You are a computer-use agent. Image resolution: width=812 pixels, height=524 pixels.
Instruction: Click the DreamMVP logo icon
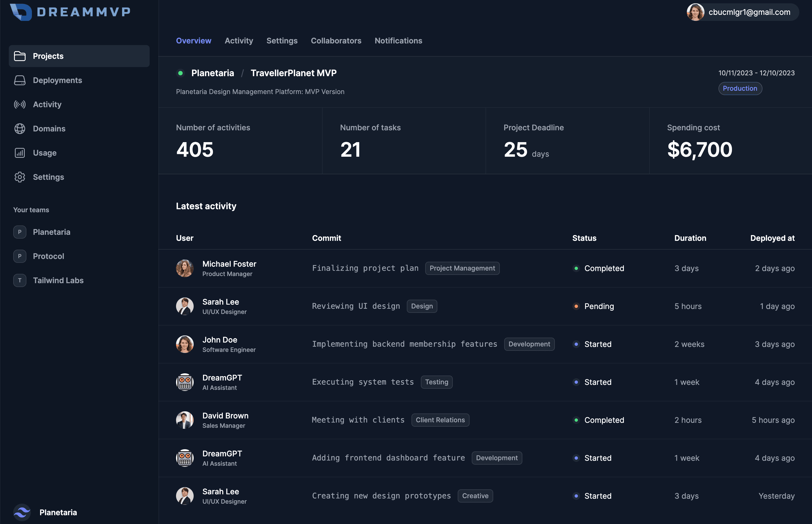(x=21, y=12)
